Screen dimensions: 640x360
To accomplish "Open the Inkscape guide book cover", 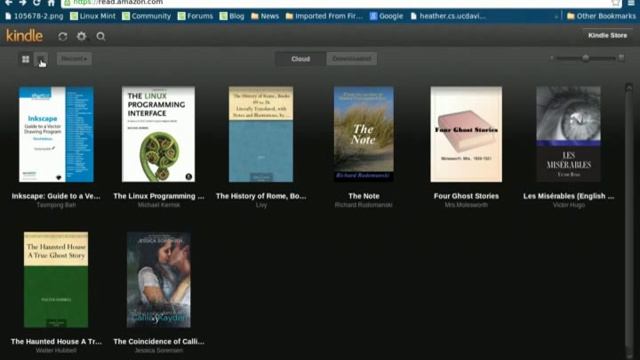I will coord(56,134).
